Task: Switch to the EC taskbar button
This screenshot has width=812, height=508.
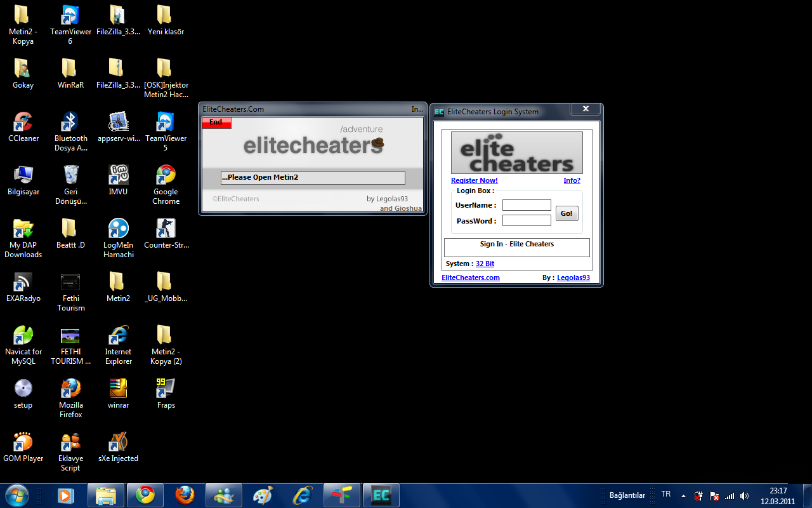Action: click(381, 495)
